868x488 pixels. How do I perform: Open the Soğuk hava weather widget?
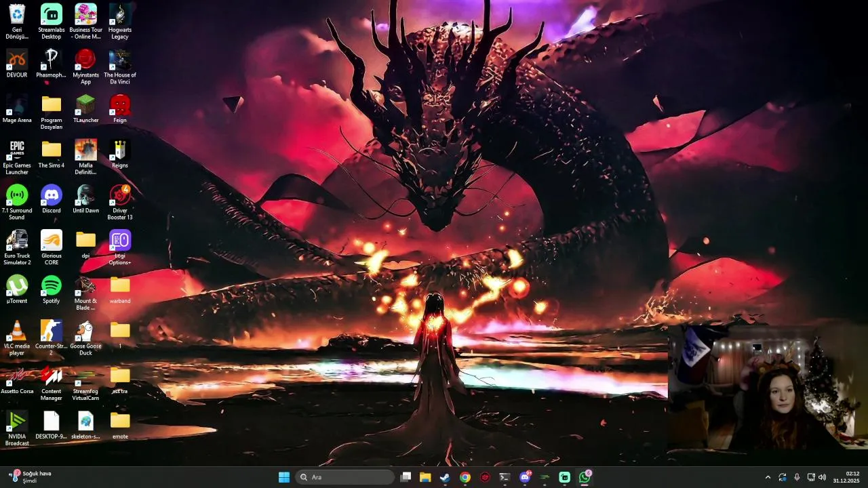[31, 477]
